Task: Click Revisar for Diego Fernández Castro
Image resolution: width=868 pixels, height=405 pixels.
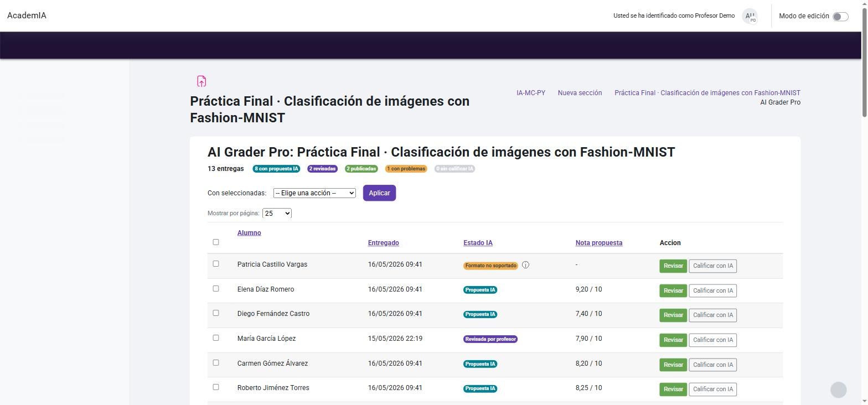Action: pyautogui.click(x=673, y=315)
